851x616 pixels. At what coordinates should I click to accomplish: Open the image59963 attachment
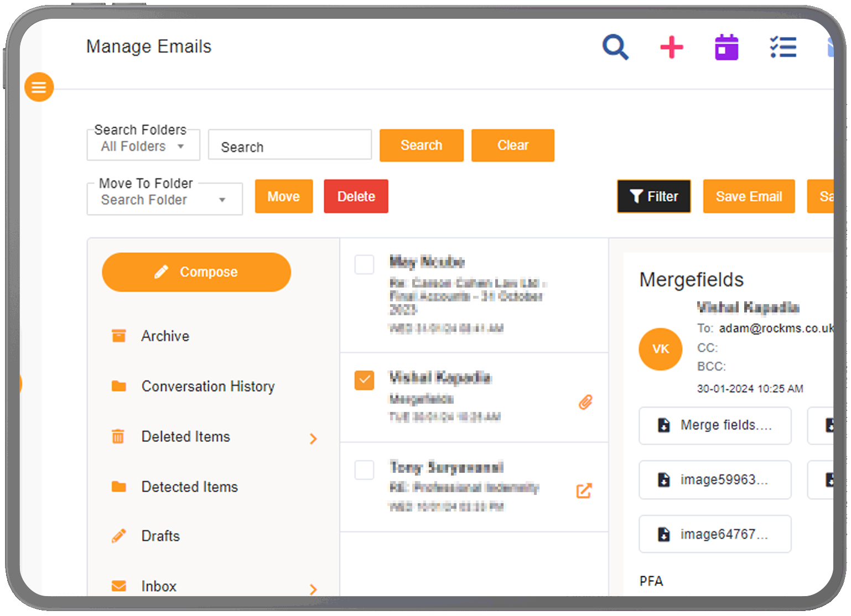[x=715, y=480]
